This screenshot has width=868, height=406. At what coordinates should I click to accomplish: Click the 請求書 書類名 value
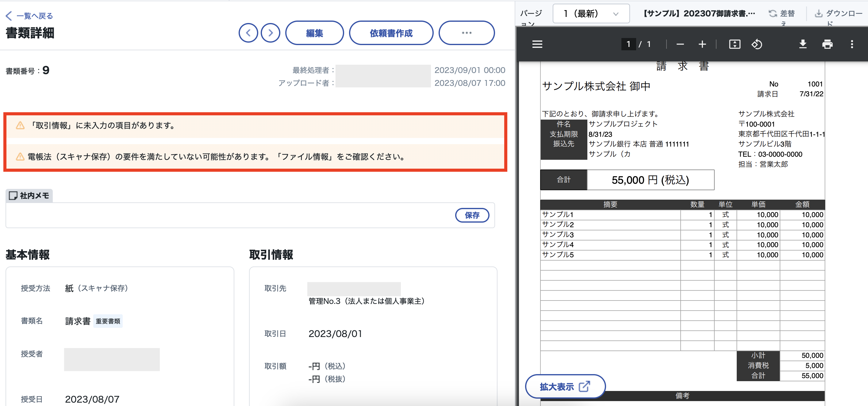coord(78,321)
